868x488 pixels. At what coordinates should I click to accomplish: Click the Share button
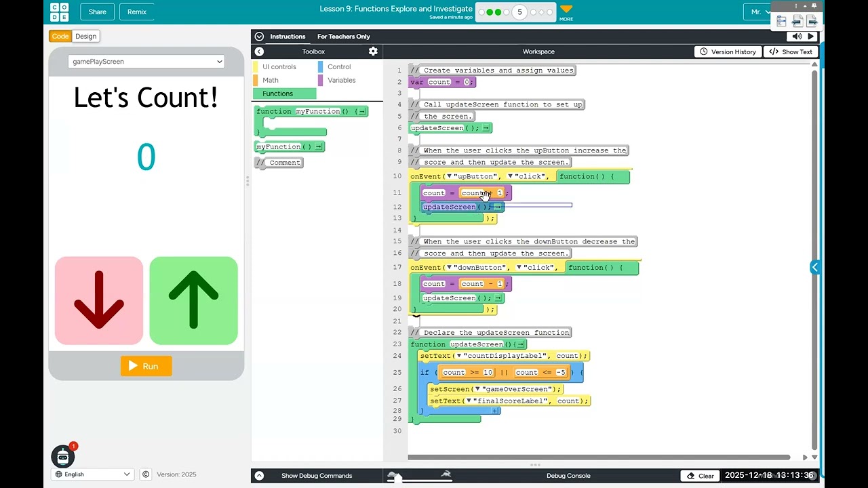[97, 12]
